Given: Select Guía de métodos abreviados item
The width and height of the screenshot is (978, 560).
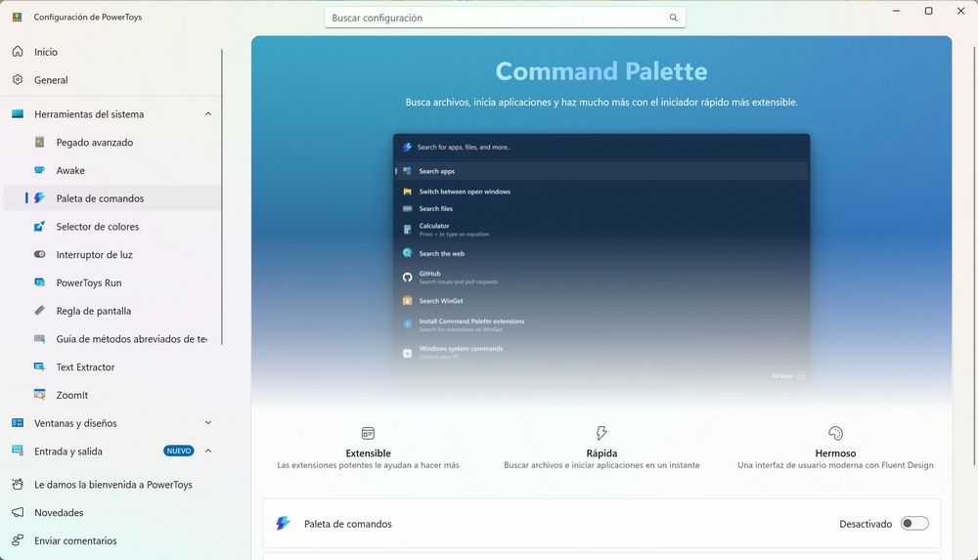Looking at the screenshot, I should coord(130,339).
